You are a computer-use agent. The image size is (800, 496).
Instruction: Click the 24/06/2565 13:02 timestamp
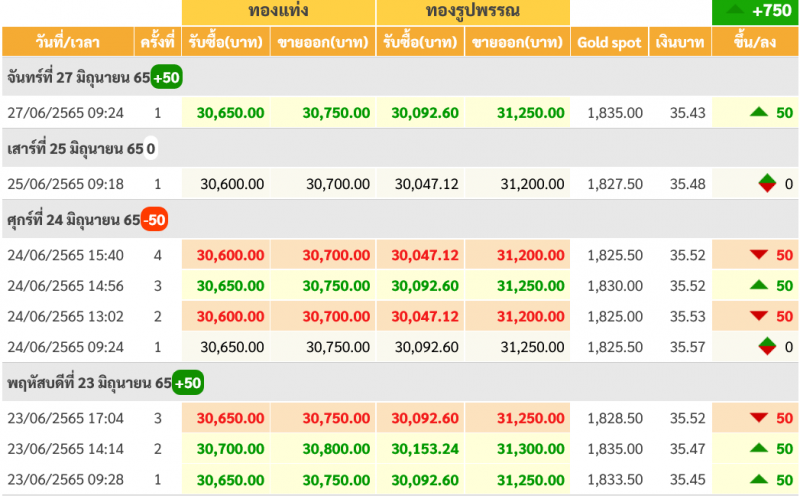coord(65,316)
